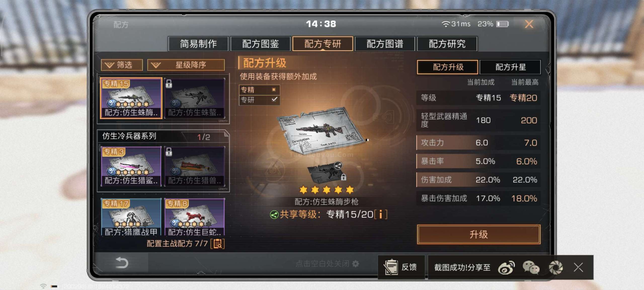Select the 猎鹰战甲 recipe thumbnail
Screen dimensions: 644x290
(131, 217)
